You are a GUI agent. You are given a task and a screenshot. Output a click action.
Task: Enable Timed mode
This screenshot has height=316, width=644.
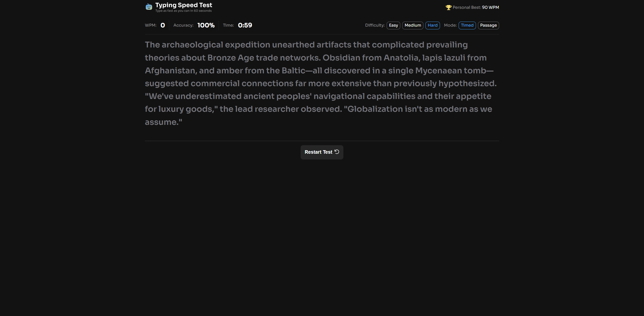467,25
